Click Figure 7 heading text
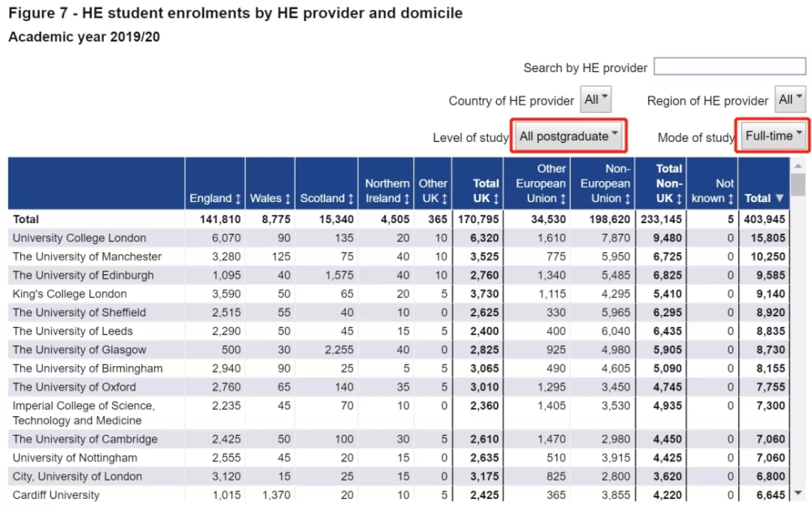Viewport: 812px width, 508px height. click(x=235, y=13)
